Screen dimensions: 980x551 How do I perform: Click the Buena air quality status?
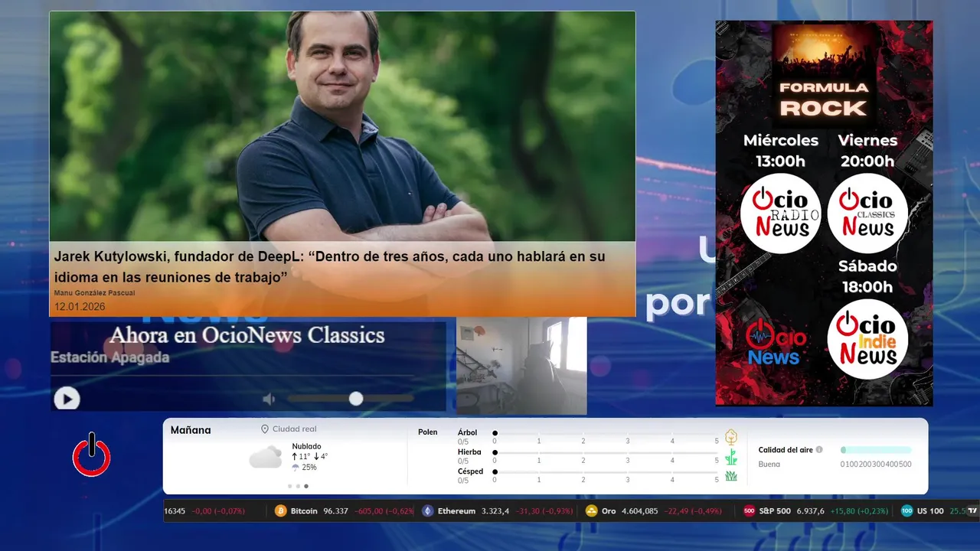(769, 464)
